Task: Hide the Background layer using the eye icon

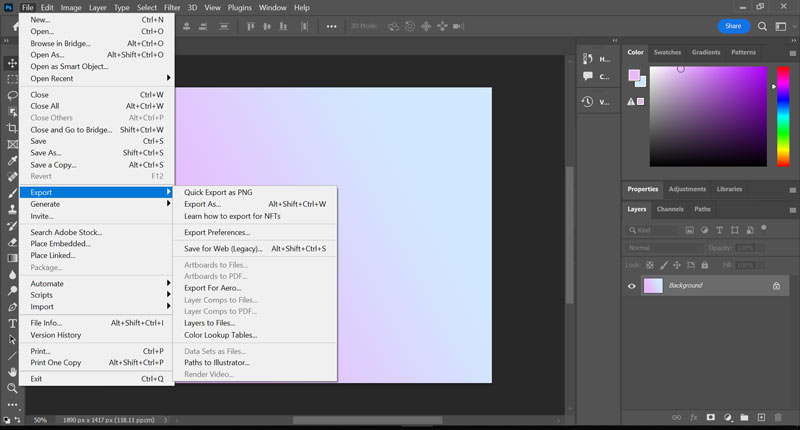Action: [631, 286]
